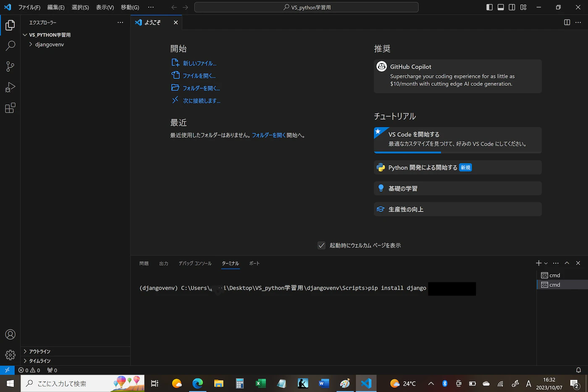Maximize the terminal panel size
Viewport: 588px width, 392px height.
[x=567, y=263]
